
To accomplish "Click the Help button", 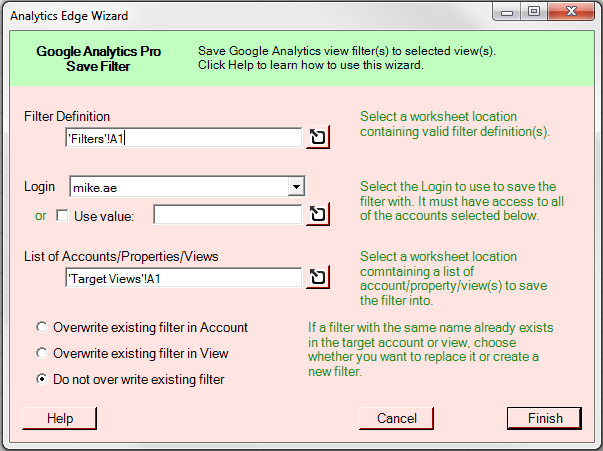I will pyautogui.click(x=60, y=418).
